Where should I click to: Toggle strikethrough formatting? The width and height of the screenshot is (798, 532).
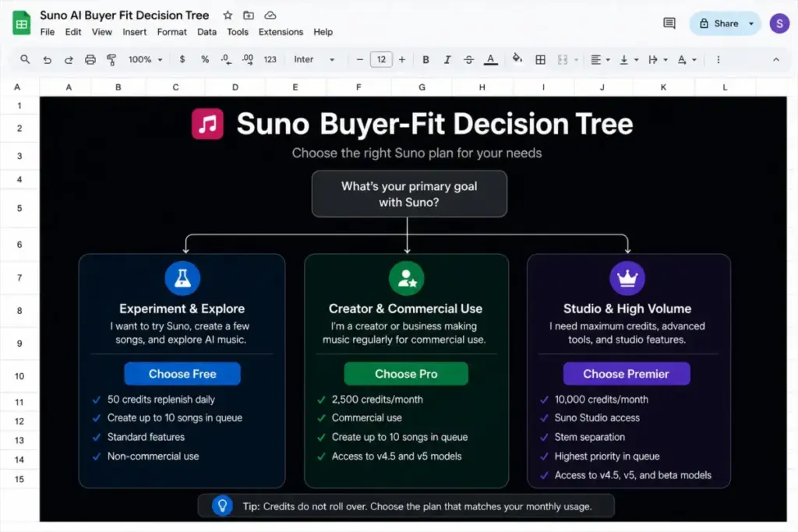[x=468, y=59]
